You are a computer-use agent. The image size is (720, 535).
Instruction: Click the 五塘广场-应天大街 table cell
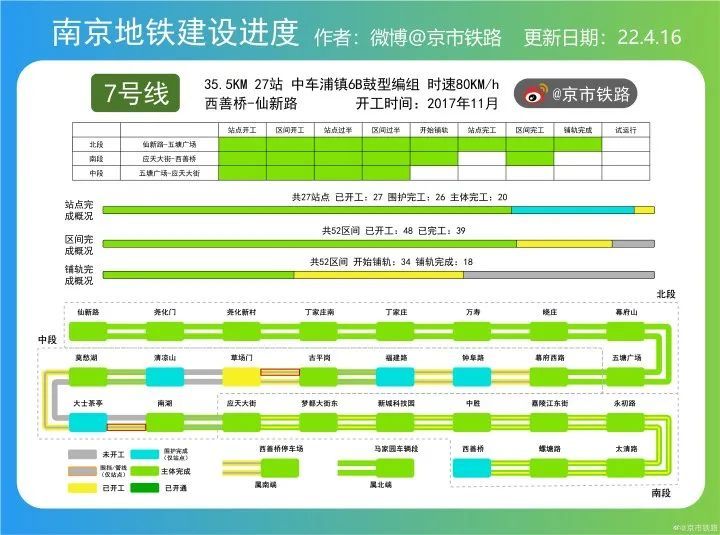(169, 173)
